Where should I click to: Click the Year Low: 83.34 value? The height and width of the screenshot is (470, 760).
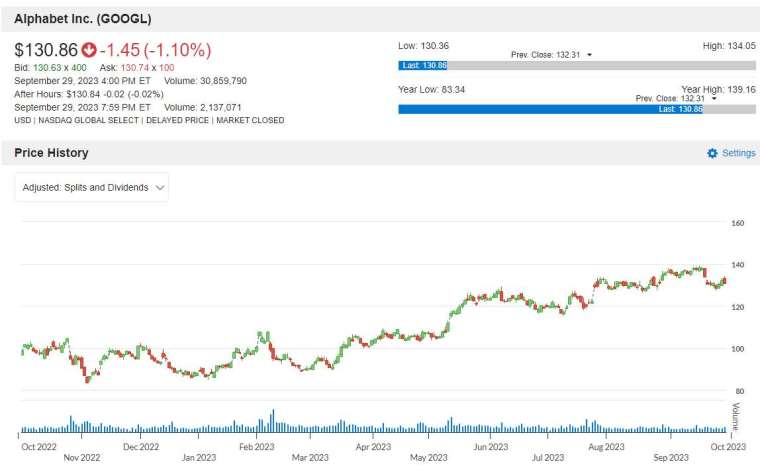click(x=431, y=90)
